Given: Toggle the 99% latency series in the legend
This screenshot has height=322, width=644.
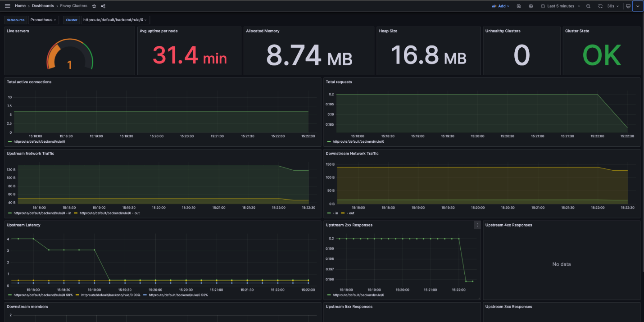Looking at the screenshot, I should point(43,295).
